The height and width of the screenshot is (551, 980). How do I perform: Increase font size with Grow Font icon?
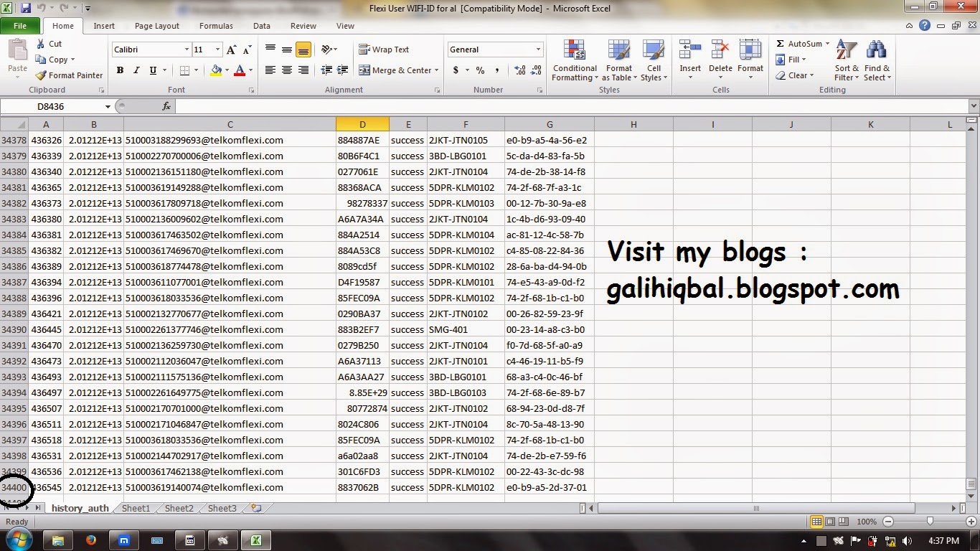pyautogui.click(x=231, y=50)
